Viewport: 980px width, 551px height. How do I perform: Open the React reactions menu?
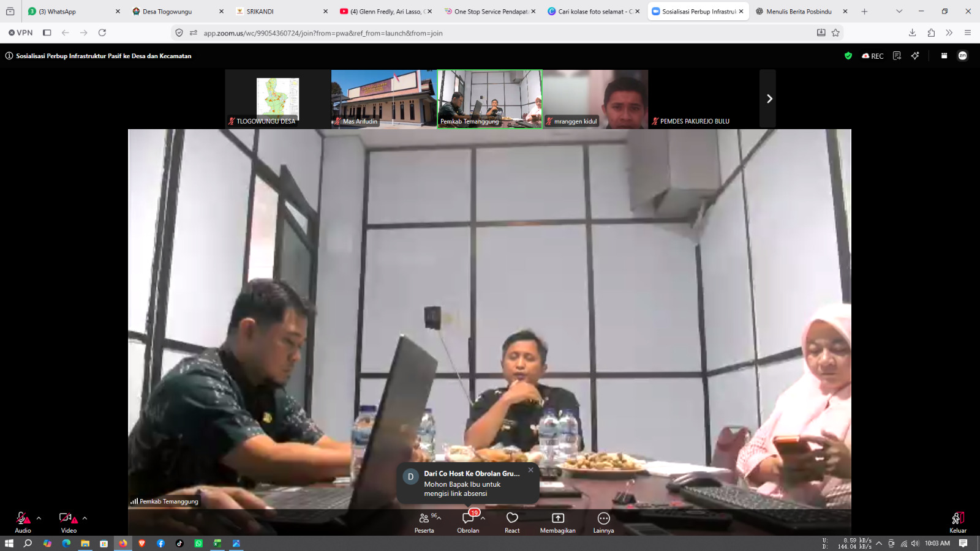[x=512, y=522]
